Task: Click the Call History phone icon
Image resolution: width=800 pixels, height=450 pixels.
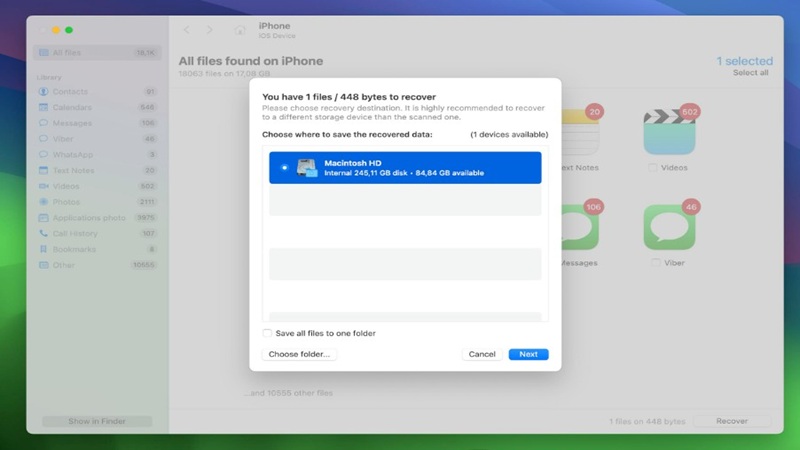Action: 43,234
